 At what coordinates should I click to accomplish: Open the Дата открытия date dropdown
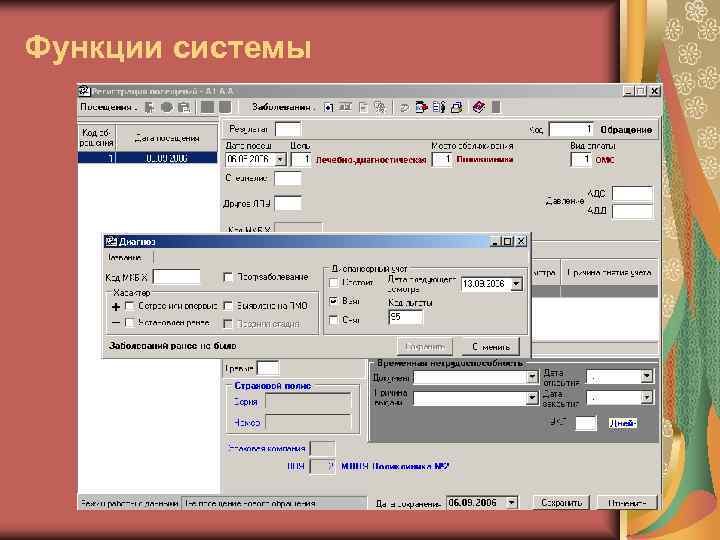tap(647, 377)
